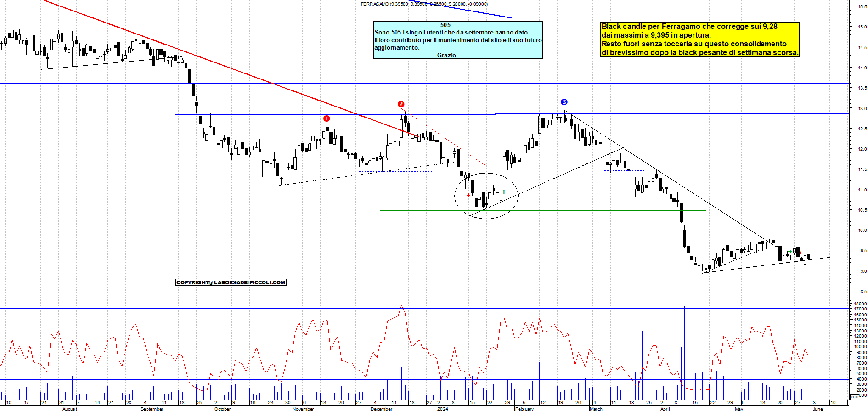The image size is (868, 411).
Task: Click the 'February' month label
Action: click(524, 409)
